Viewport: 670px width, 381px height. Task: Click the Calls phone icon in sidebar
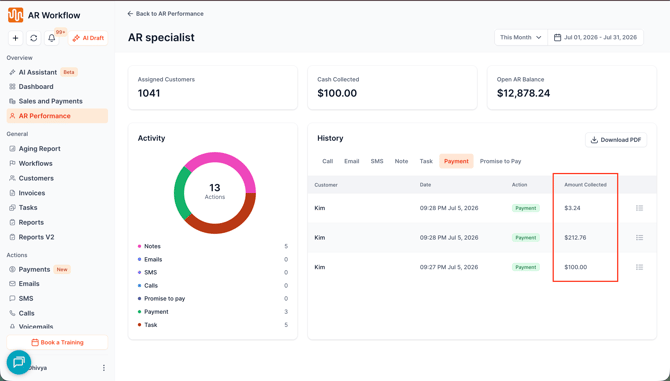[12, 313]
